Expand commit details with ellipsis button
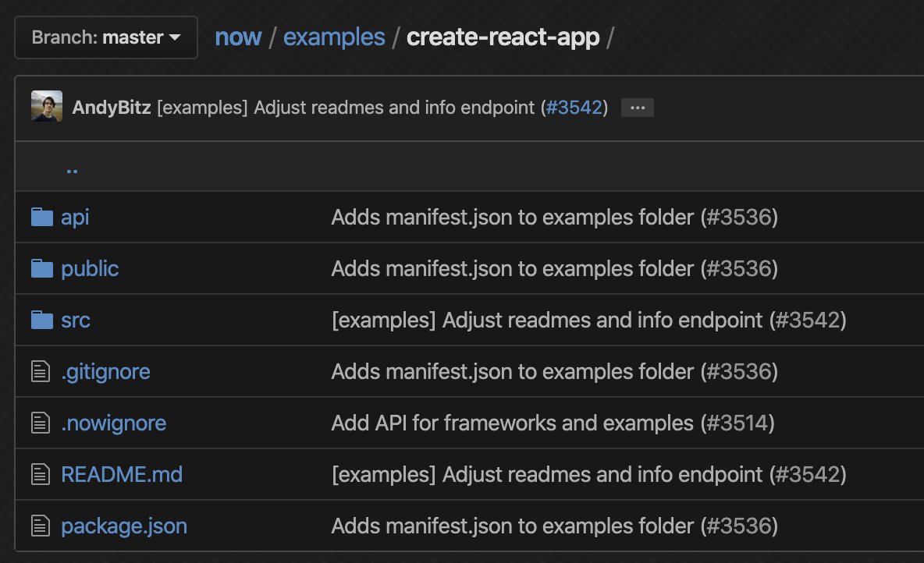The image size is (924, 563). click(638, 108)
